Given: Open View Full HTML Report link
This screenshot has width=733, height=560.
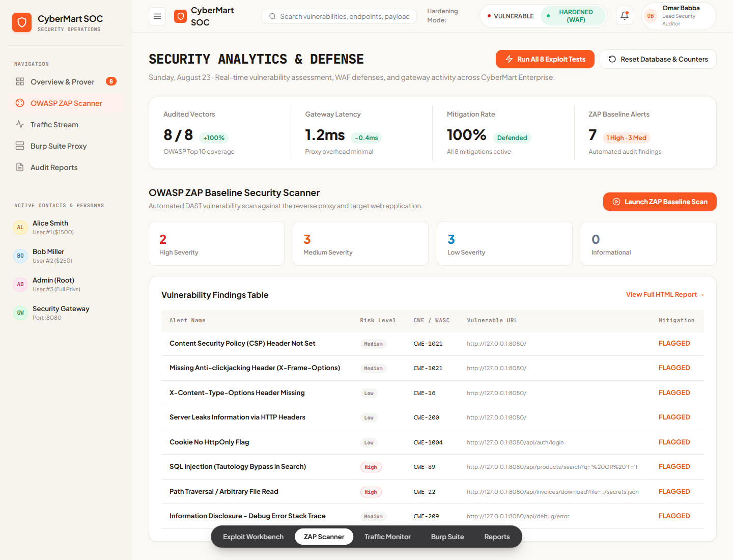Looking at the screenshot, I should tap(665, 294).
